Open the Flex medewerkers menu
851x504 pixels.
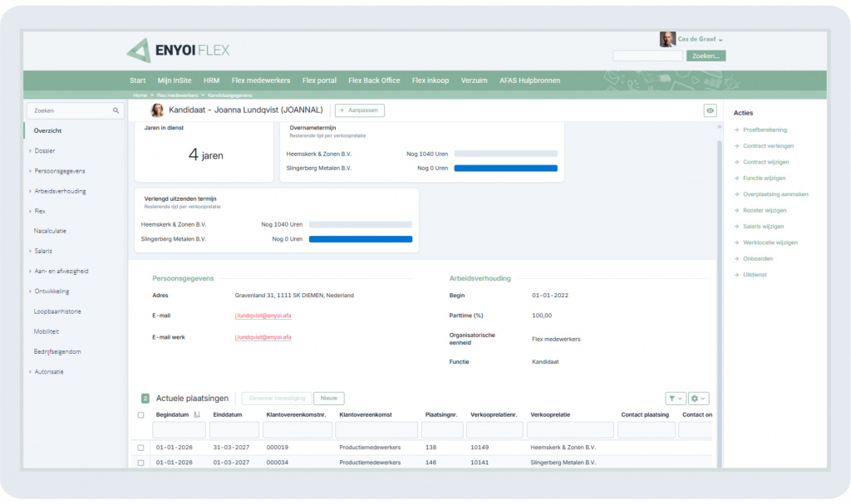click(x=260, y=81)
